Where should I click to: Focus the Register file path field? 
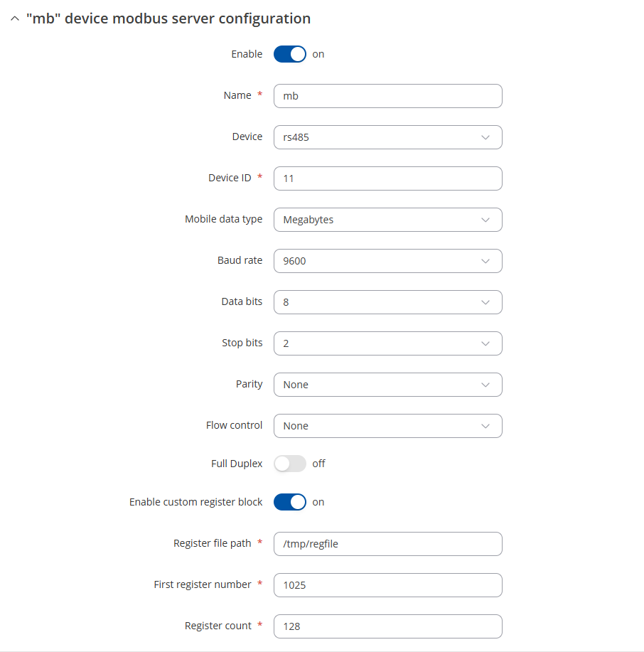387,544
